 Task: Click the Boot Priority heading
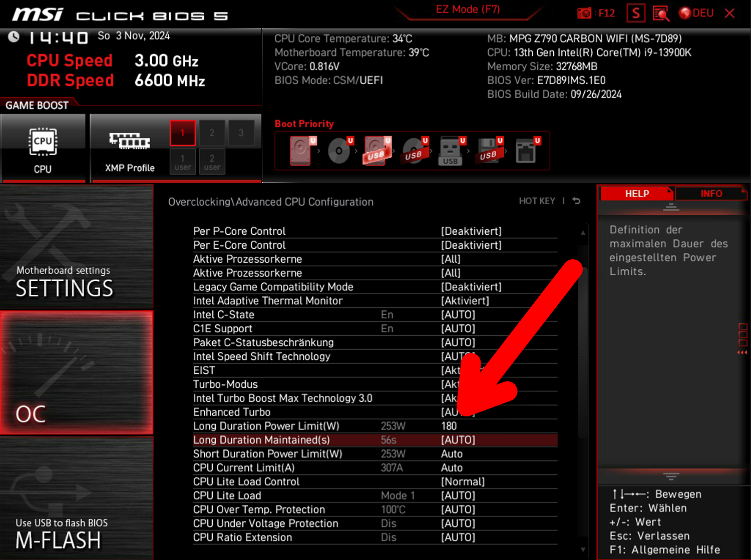point(304,124)
